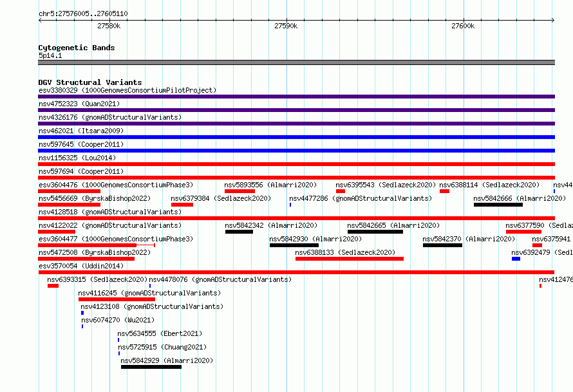Open the nsv6375941 variant label
The width and height of the screenshot is (573, 392).
pos(551,239)
